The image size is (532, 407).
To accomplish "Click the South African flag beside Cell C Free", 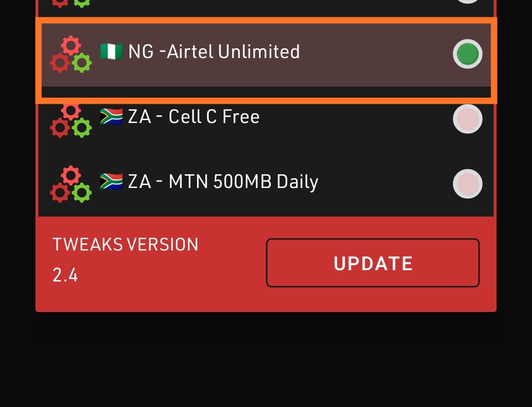I will point(111,116).
